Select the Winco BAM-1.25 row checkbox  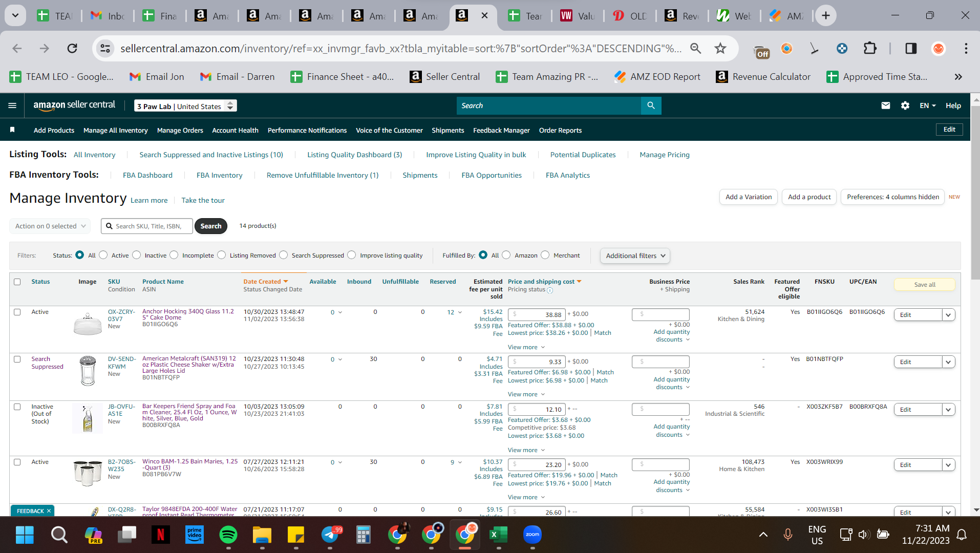tap(17, 462)
